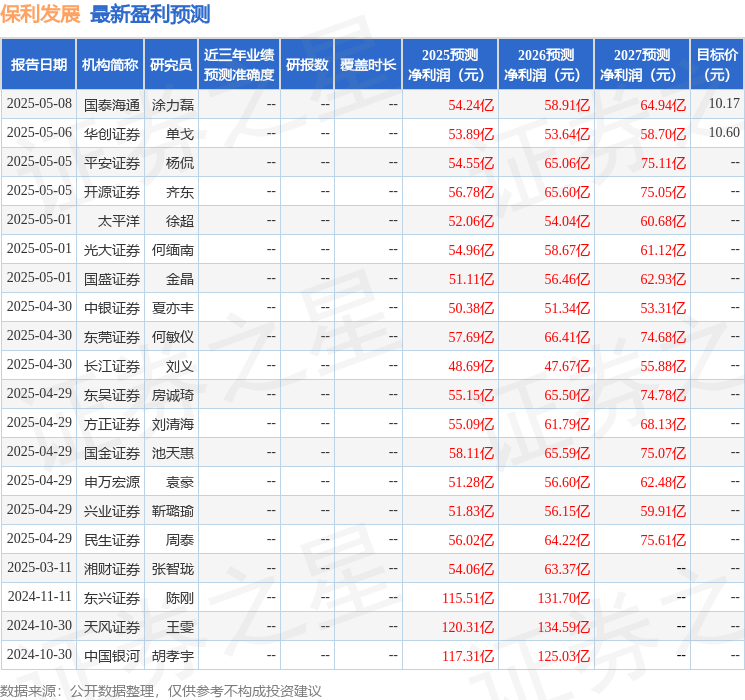The width and height of the screenshot is (745, 700).
Task: Select the 120.31亿 profit forecast cell
Action: coord(471,626)
